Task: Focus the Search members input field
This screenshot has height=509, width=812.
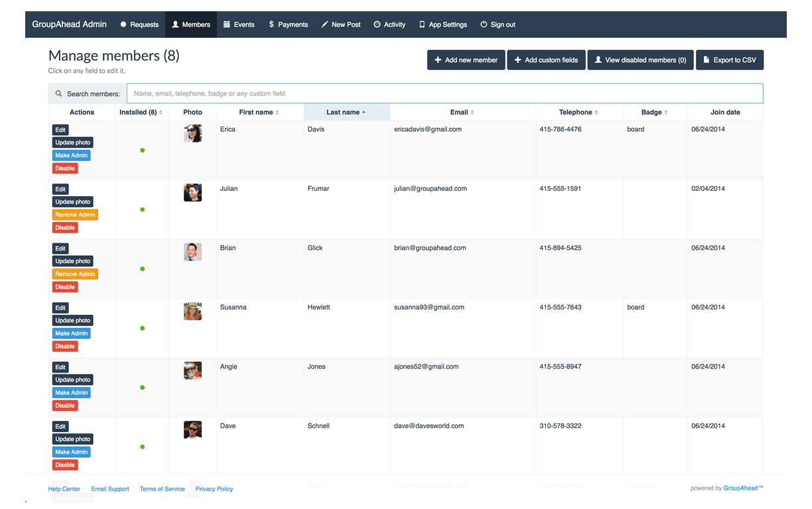Action: (x=444, y=93)
